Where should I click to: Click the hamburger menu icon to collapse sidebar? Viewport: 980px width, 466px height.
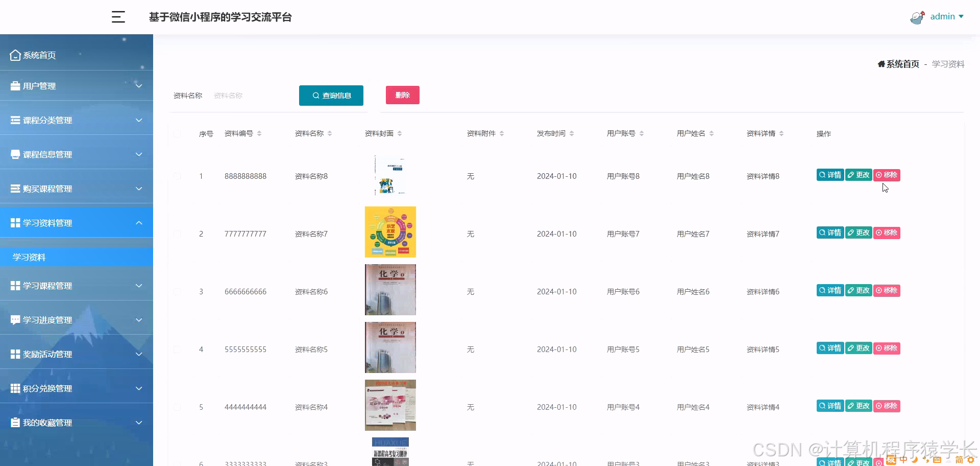tap(118, 17)
